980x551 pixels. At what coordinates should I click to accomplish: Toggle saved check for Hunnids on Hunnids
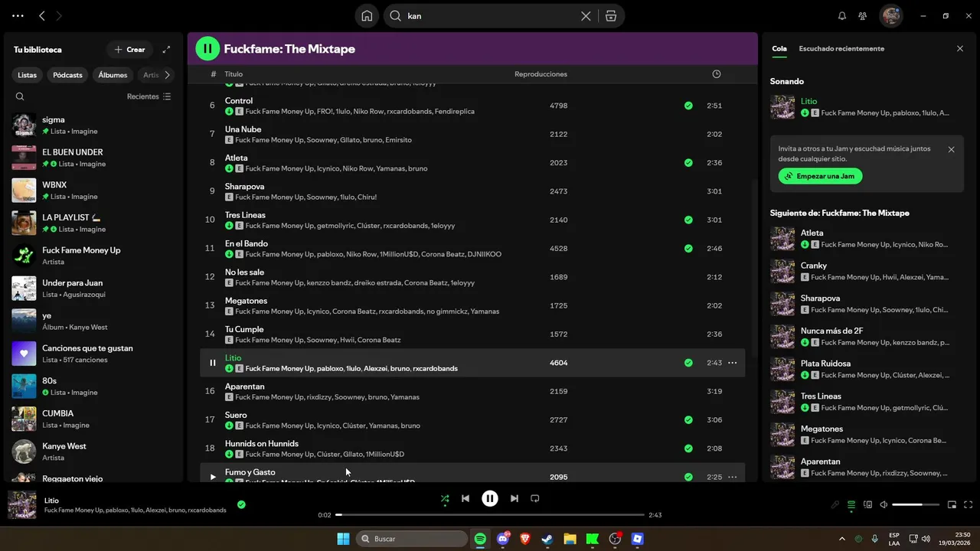[688, 448]
